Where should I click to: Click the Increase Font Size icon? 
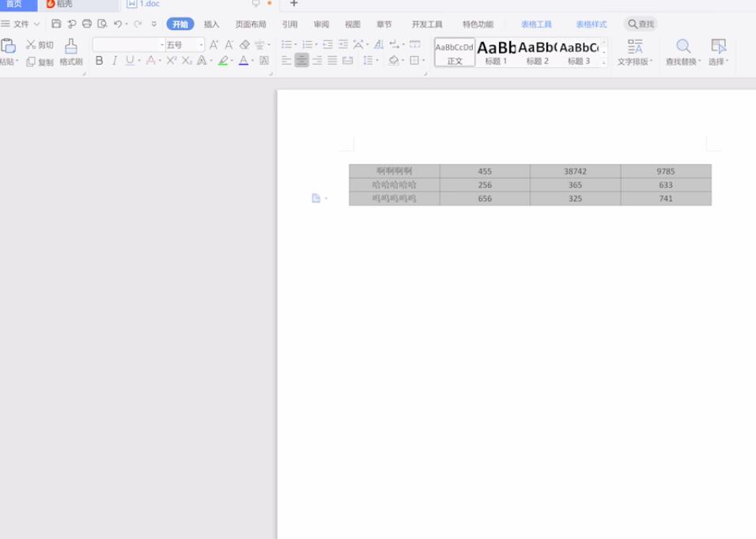(214, 45)
